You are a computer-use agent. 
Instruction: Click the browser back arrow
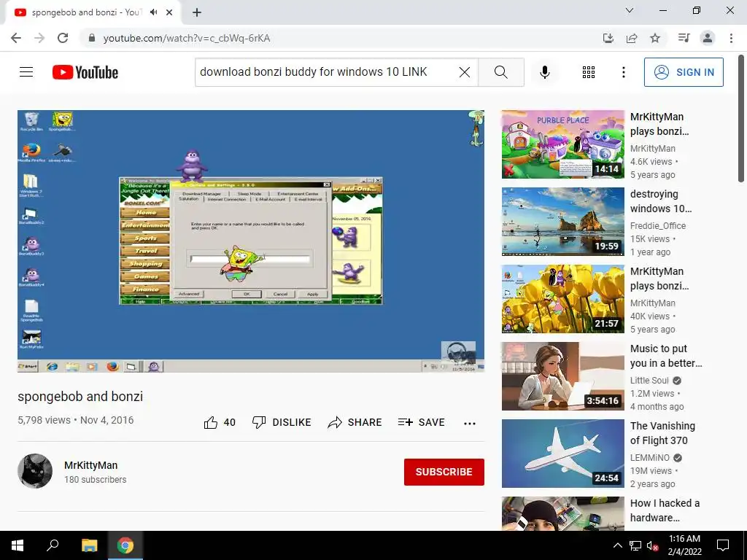click(x=16, y=38)
